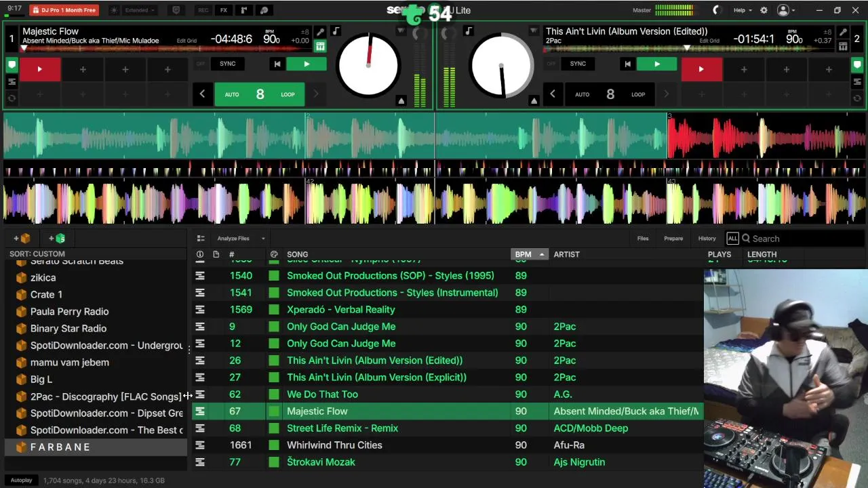
Task: Toggle deck 2 keyboard pitch-play icon
Action: (843, 46)
